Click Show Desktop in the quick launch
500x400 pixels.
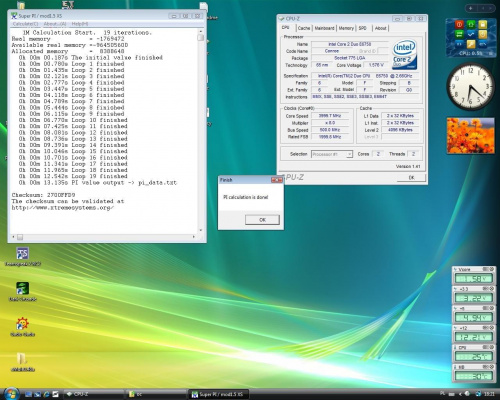[x=29, y=394]
